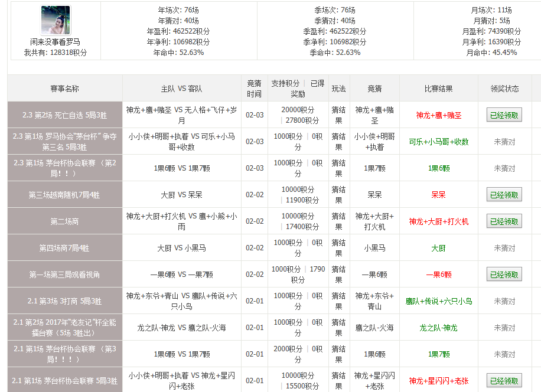Click the 比赛结果 column header
Image resolution: width=541 pixels, height=392 pixels.
[438, 89]
